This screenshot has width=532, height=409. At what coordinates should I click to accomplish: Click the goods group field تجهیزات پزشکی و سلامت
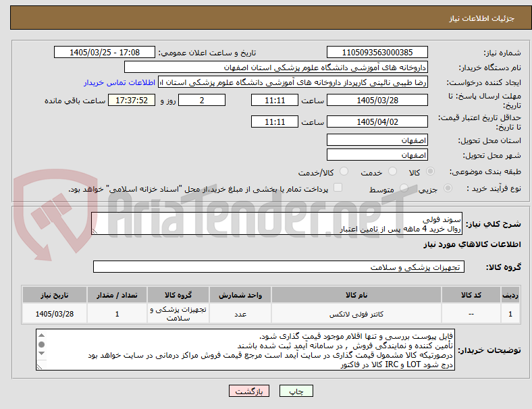pos(279,267)
